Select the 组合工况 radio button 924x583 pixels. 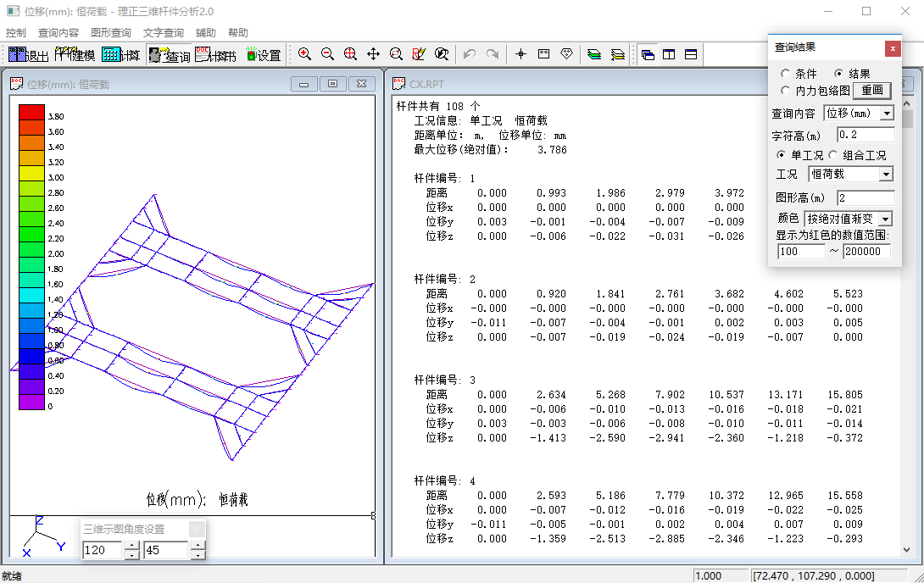(x=832, y=155)
